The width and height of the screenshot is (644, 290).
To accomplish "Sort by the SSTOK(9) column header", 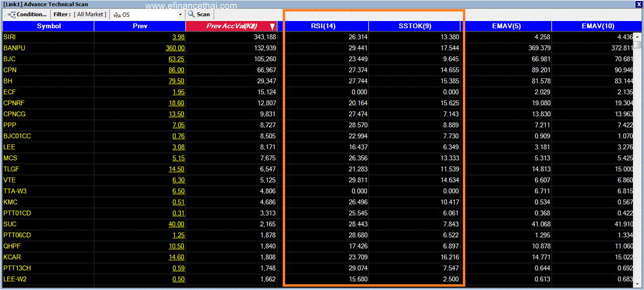I will click(x=415, y=26).
